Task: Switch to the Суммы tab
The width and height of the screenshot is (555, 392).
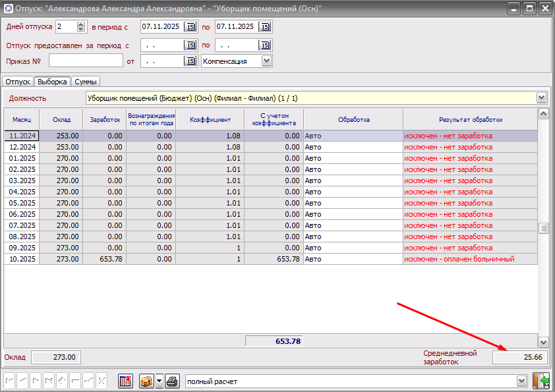Action: pos(86,82)
